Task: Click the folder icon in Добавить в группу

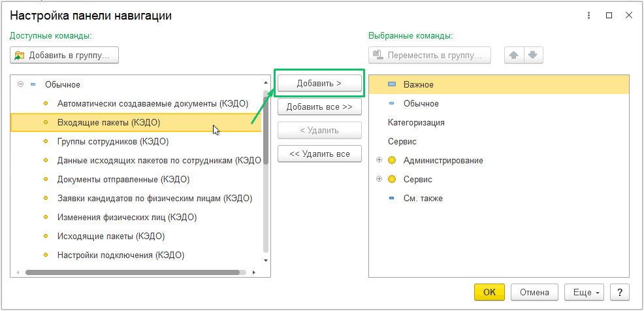Action: click(x=20, y=56)
